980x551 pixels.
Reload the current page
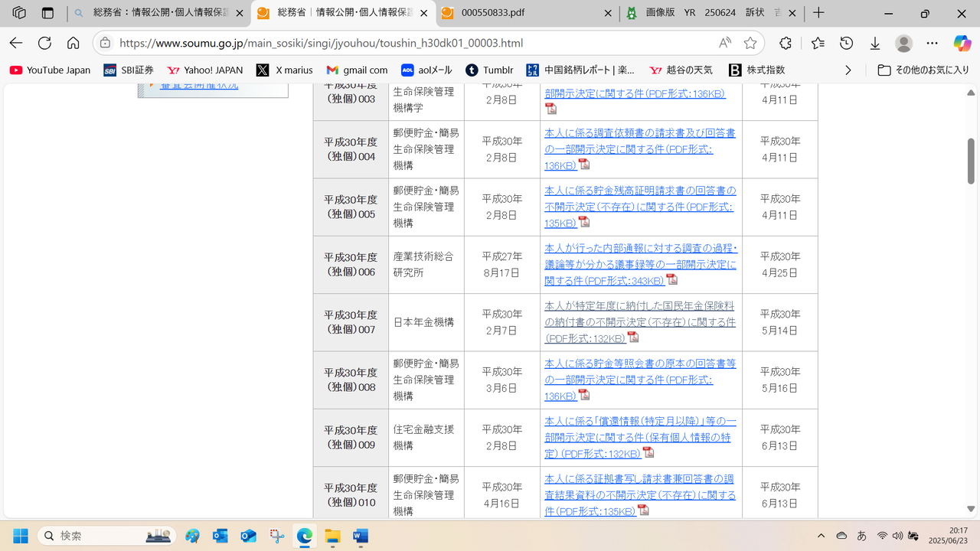(44, 44)
